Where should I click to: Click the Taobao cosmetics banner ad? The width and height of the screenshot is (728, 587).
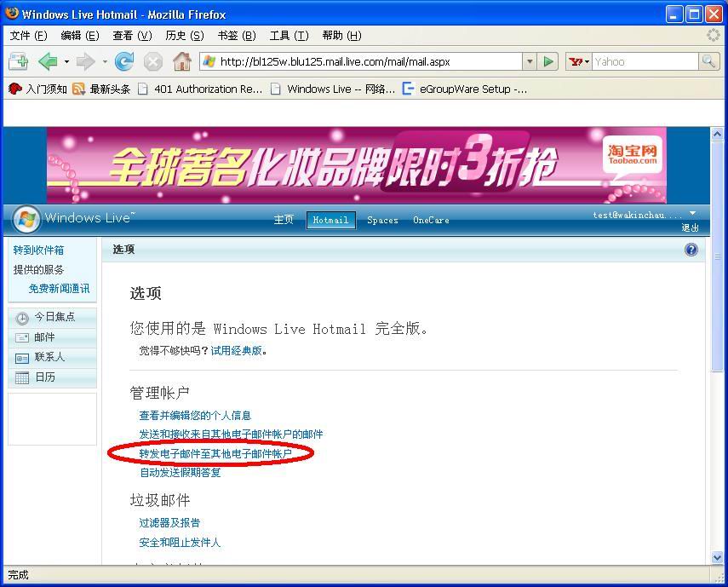tap(357, 165)
